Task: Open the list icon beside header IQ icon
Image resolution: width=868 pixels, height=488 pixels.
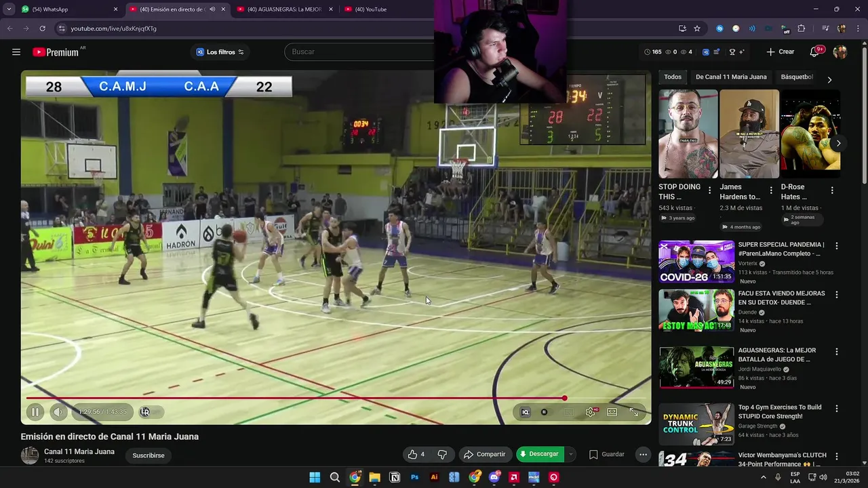Action: pyautogui.click(x=717, y=52)
